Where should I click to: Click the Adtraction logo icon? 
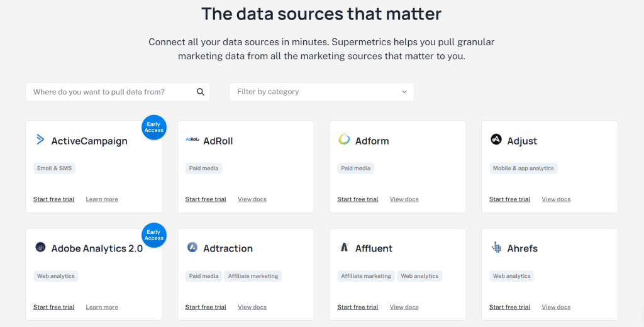(x=192, y=248)
